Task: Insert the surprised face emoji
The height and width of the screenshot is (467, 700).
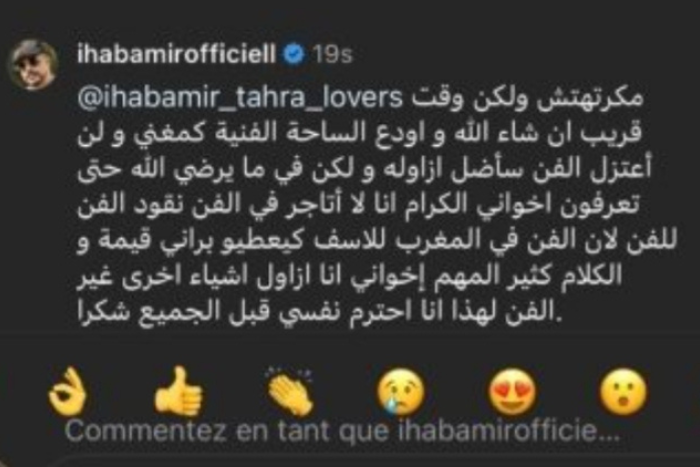Action: click(x=624, y=392)
